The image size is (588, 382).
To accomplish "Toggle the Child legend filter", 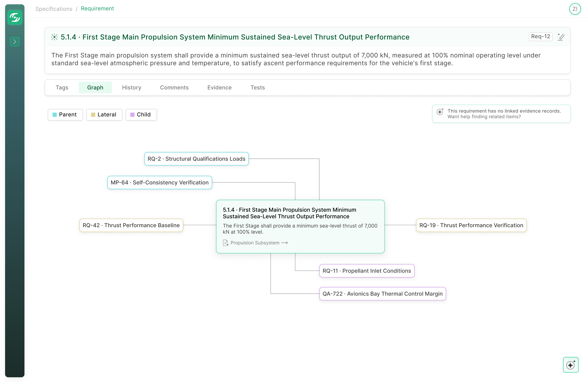I will [141, 114].
